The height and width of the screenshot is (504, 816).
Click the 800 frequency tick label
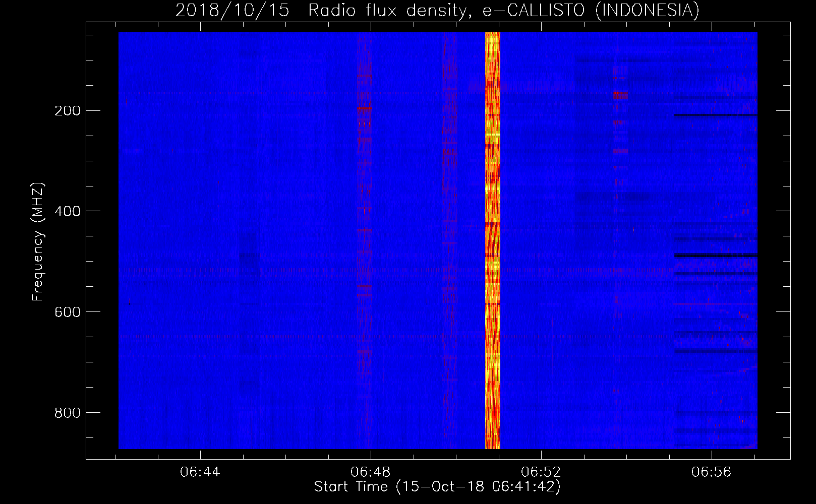pyautogui.click(x=67, y=413)
